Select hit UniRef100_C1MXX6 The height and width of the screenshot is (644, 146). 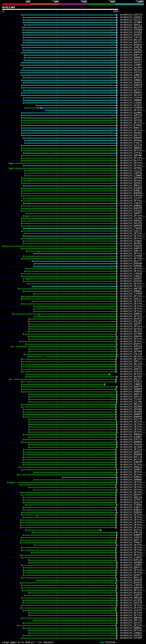pyautogui.click(x=131, y=98)
